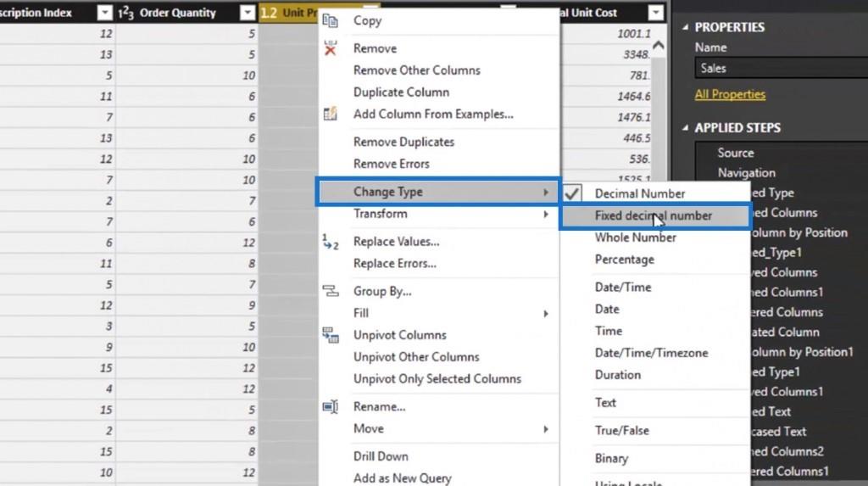The height and width of the screenshot is (486, 868).
Task: Click the 1464.6 Total Unit Cost cell
Action: coord(634,97)
